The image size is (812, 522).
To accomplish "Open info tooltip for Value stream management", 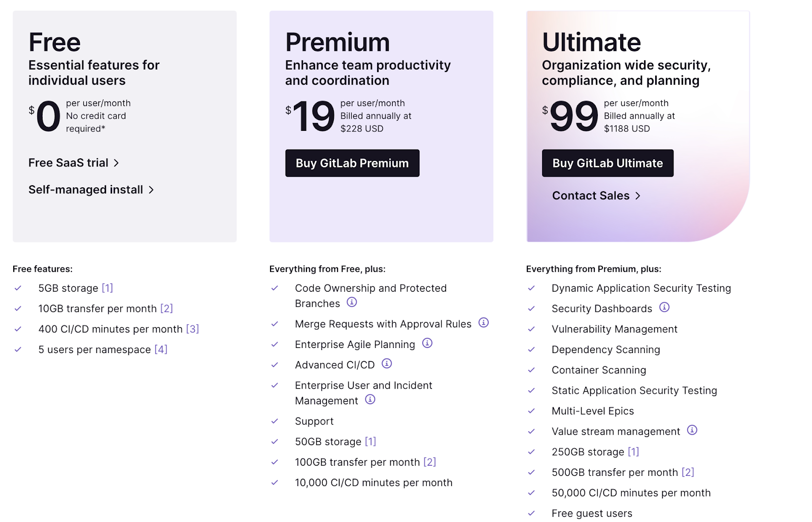I will click(x=692, y=430).
